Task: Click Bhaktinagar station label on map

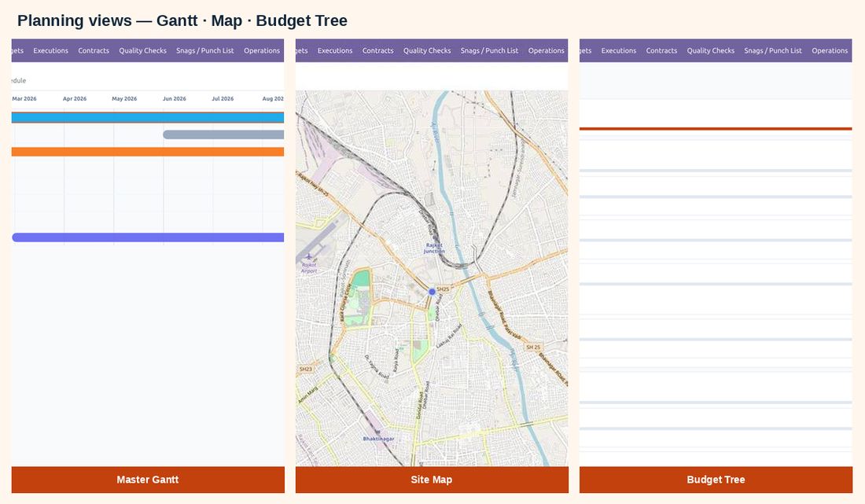Action: 379,439
